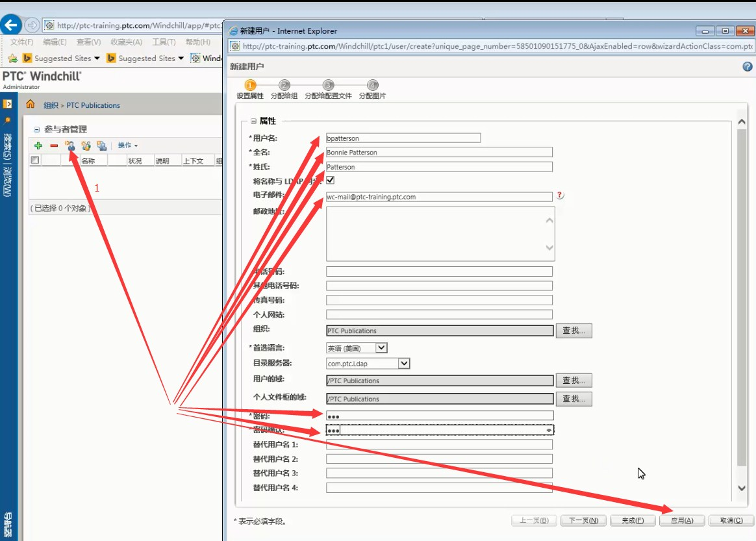The width and height of the screenshot is (756, 541).
Task: Open first Suggested Sites dropdown arrow
Action: 97,58
